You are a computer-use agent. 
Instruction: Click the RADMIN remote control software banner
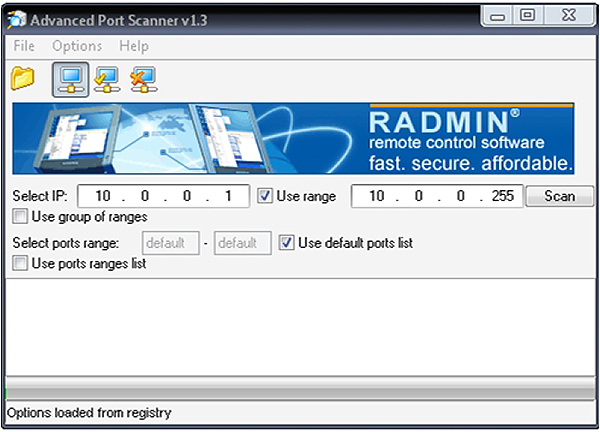293,138
